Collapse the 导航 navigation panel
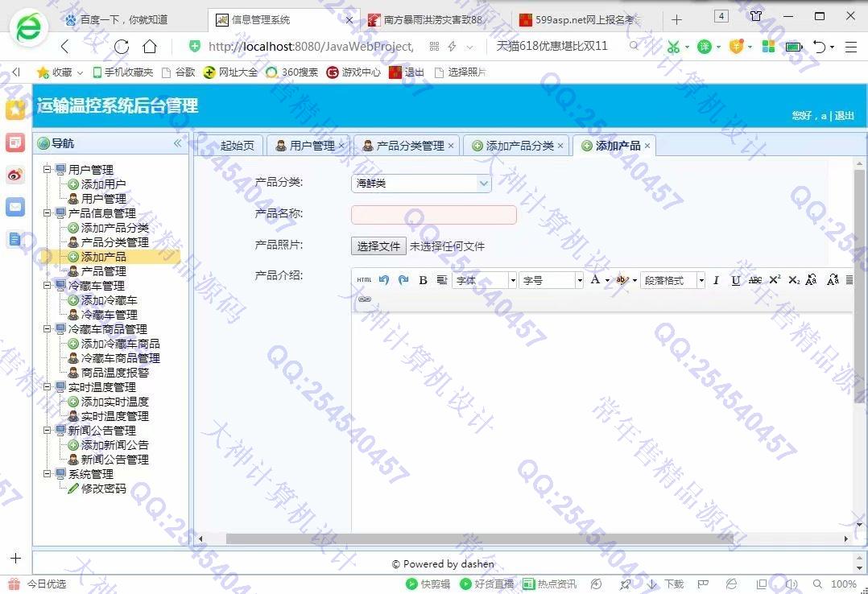Viewport: 868px width, 594px height. (x=178, y=143)
